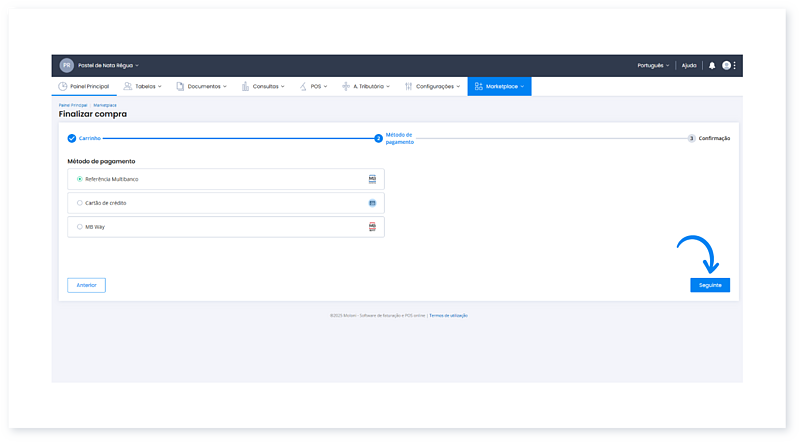Click the credit card logo icon
Screen dimensions: 800x442
coord(372,202)
